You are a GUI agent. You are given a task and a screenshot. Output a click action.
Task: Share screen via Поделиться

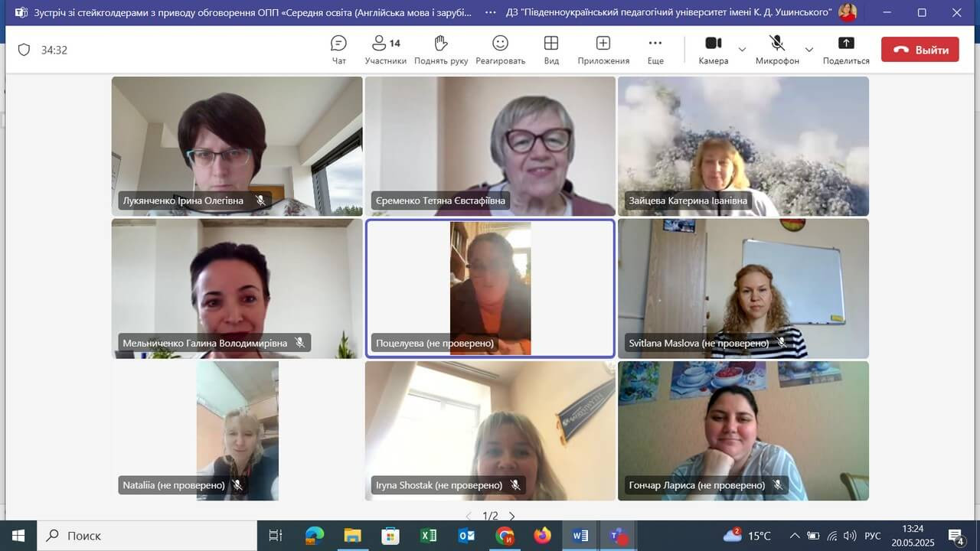click(846, 50)
